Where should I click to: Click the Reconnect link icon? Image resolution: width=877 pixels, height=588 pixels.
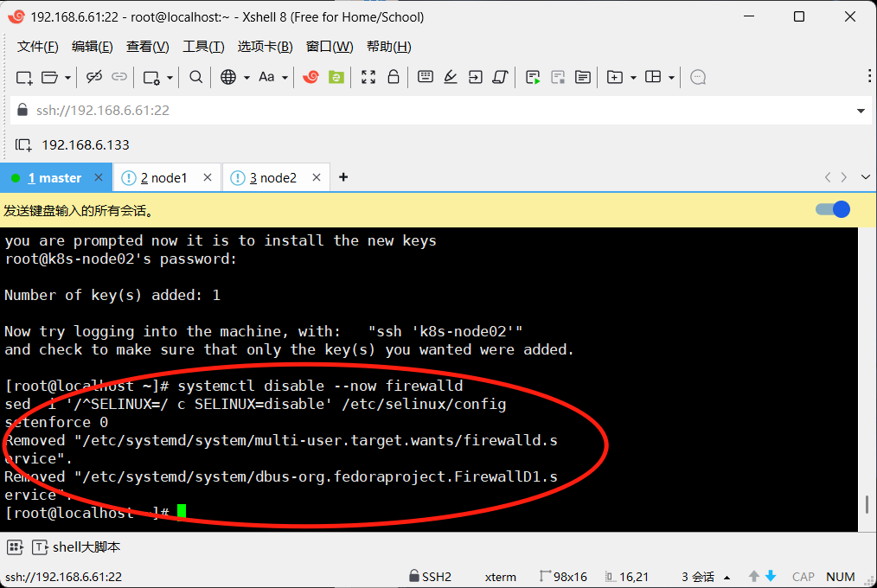119,77
